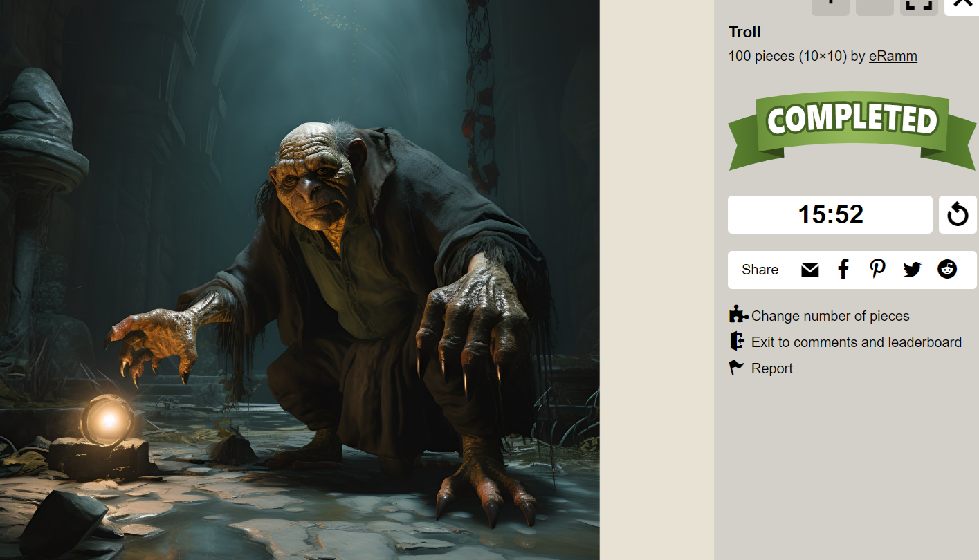
Task: Share the puzzle on Twitter
Action: 912,270
